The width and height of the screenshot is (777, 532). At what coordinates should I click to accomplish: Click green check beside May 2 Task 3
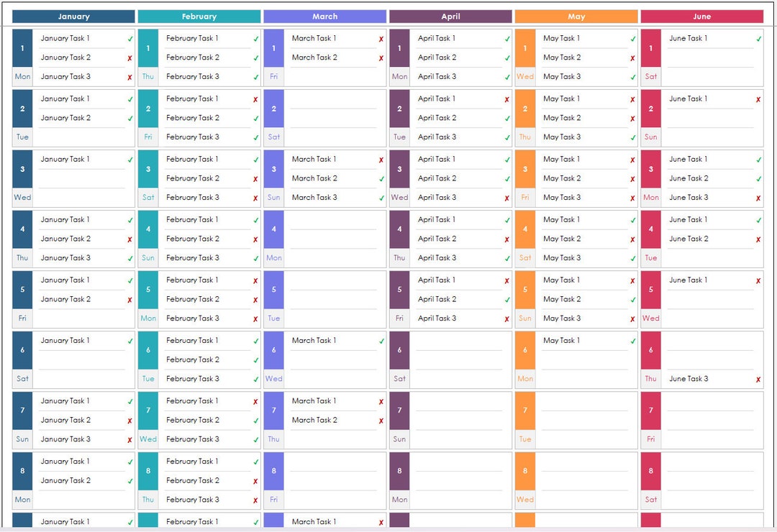(633, 138)
